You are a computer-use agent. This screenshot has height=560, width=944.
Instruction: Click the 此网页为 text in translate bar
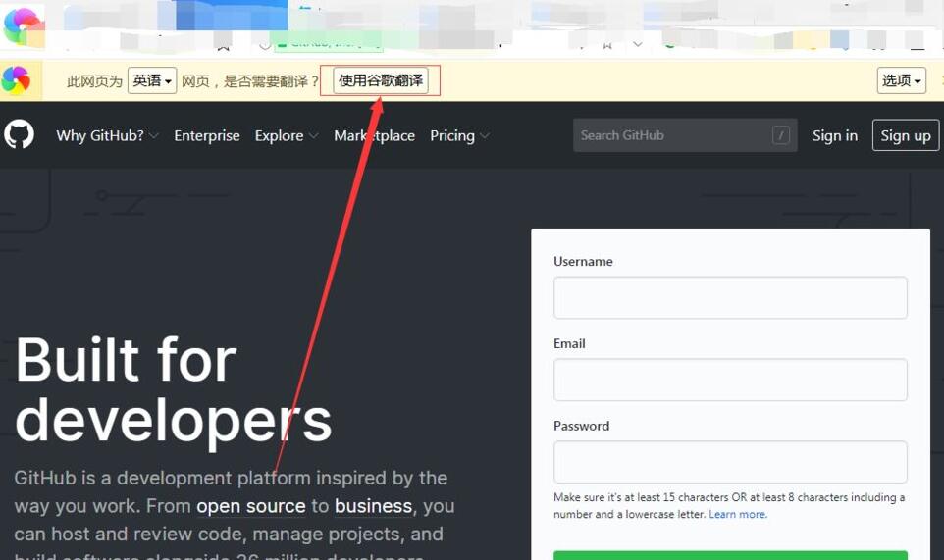(94, 81)
